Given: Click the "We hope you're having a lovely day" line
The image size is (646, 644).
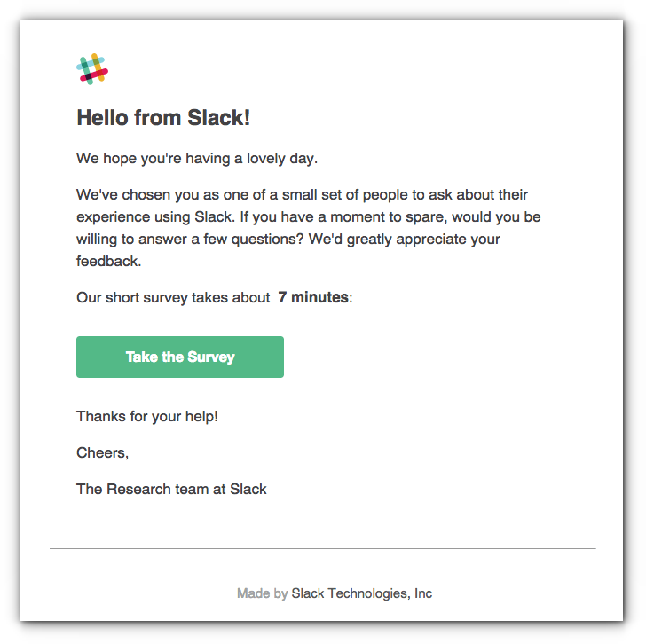Looking at the screenshot, I should tap(197, 159).
